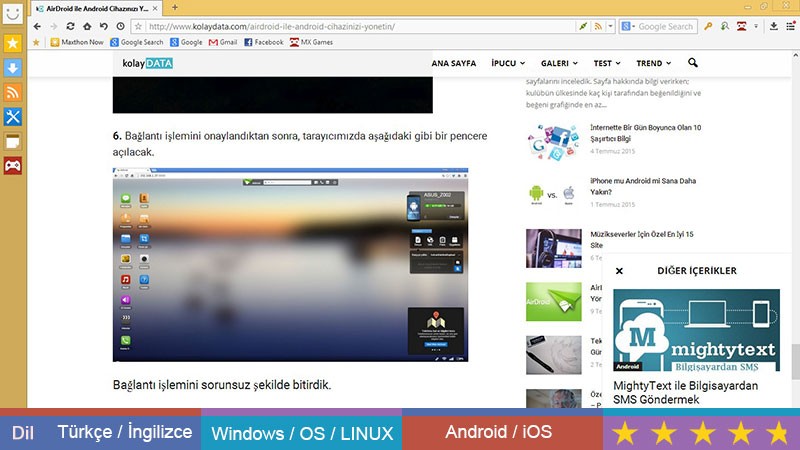Image resolution: width=800 pixels, height=450 pixels.
Task: Click the pen and paper article thumbnail
Action: pyautogui.click(x=554, y=355)
